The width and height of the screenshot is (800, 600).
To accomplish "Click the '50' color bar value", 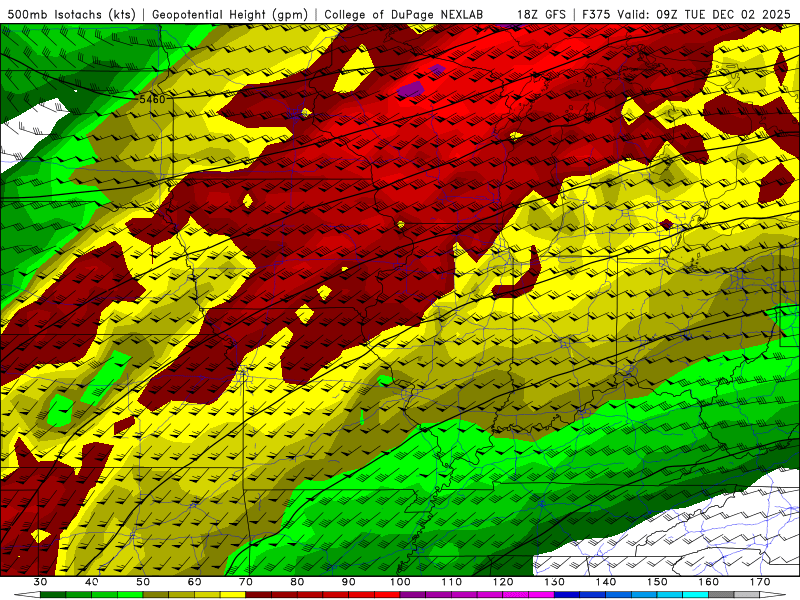I will (x=143, y=582).
